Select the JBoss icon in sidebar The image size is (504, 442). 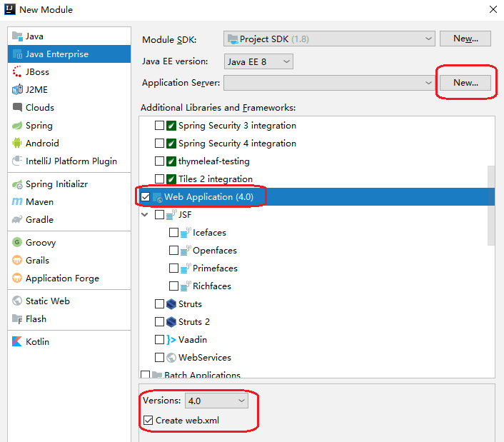coord(18,72)
